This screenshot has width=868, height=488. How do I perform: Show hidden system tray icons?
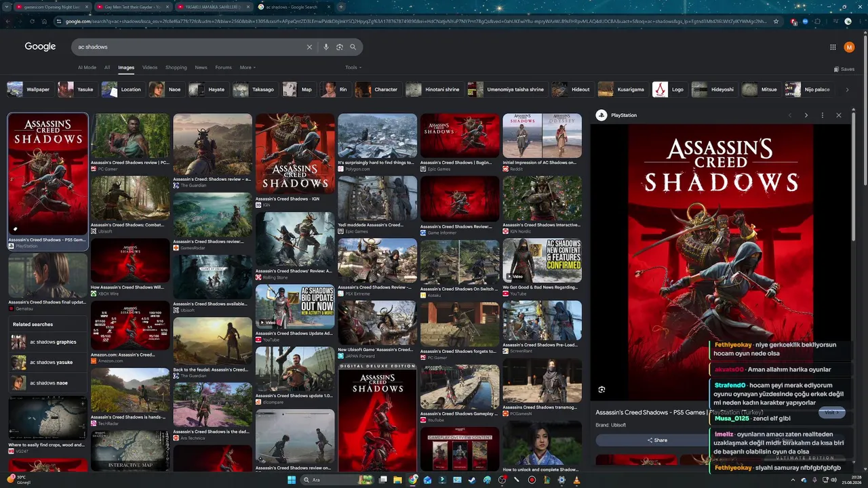[x=793, y=480]
